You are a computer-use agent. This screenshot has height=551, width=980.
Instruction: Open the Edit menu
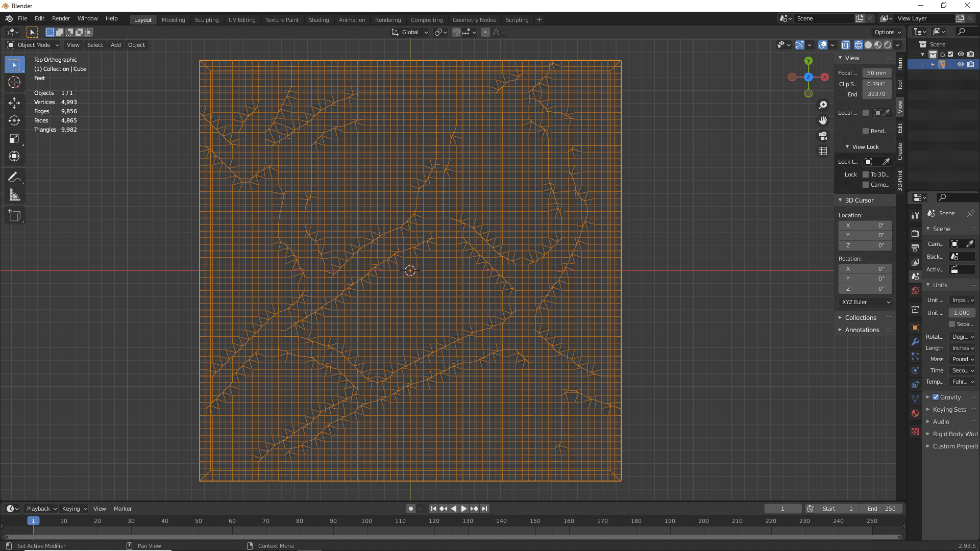(x=39, y=18)
